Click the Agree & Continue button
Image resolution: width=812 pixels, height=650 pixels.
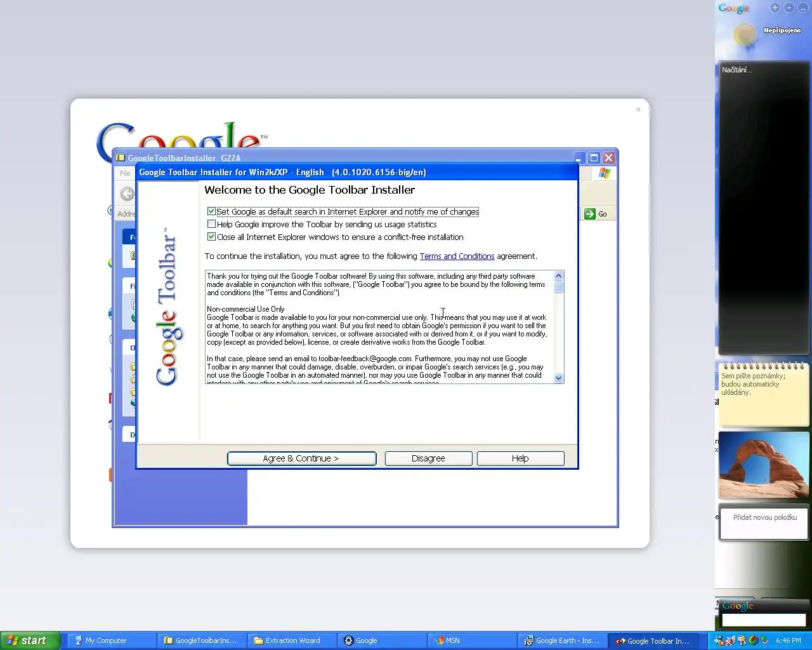click(301, 458)
